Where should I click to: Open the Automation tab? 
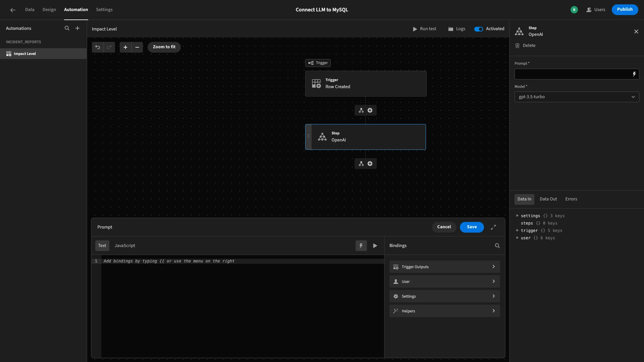click(76, 10)
